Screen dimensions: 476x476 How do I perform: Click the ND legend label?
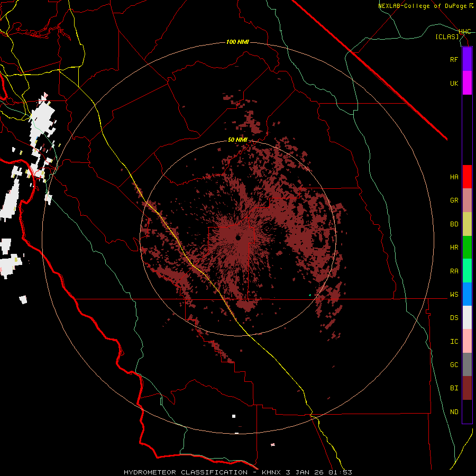pos(454,412)
